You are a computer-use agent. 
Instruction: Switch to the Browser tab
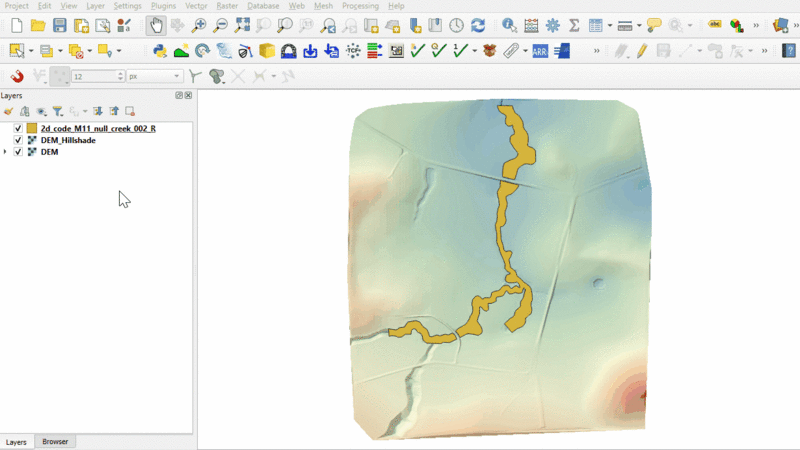[55, 441]
